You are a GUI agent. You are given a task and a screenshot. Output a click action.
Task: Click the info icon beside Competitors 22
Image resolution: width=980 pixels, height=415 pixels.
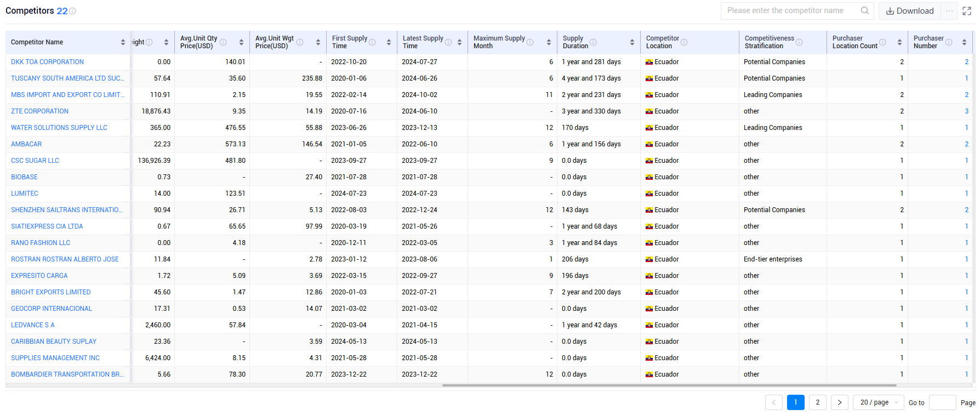click(73, 11)
